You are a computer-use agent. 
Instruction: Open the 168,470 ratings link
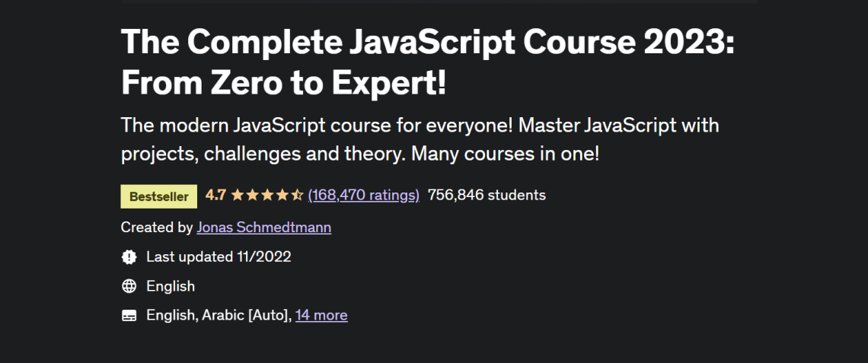[x=363, y=196]
